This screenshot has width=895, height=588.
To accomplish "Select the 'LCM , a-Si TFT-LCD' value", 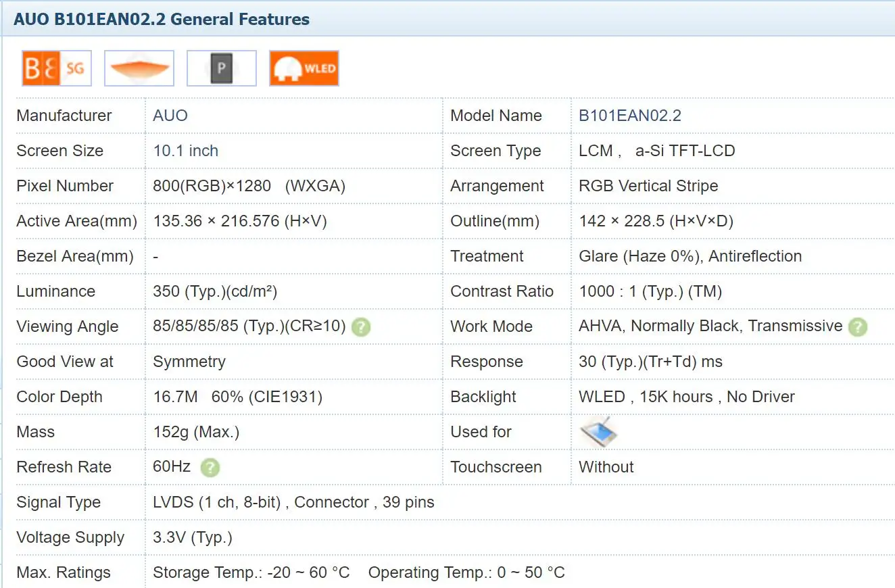I will [657, 151].
